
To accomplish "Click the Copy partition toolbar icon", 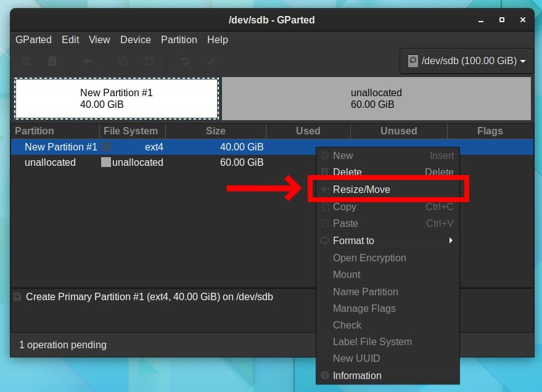I will [x=123, y=62].
